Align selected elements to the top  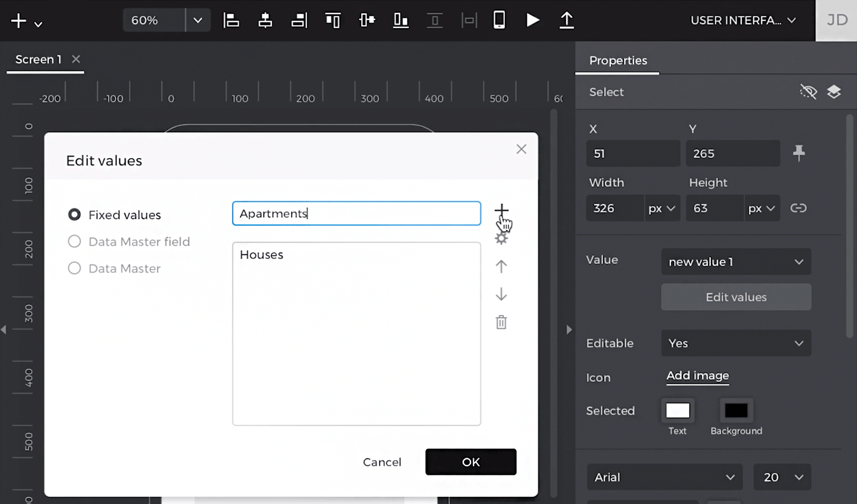(x=333, y=20)
